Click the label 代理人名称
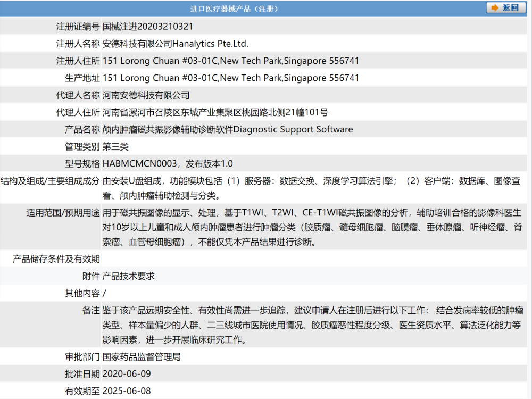 78,95
